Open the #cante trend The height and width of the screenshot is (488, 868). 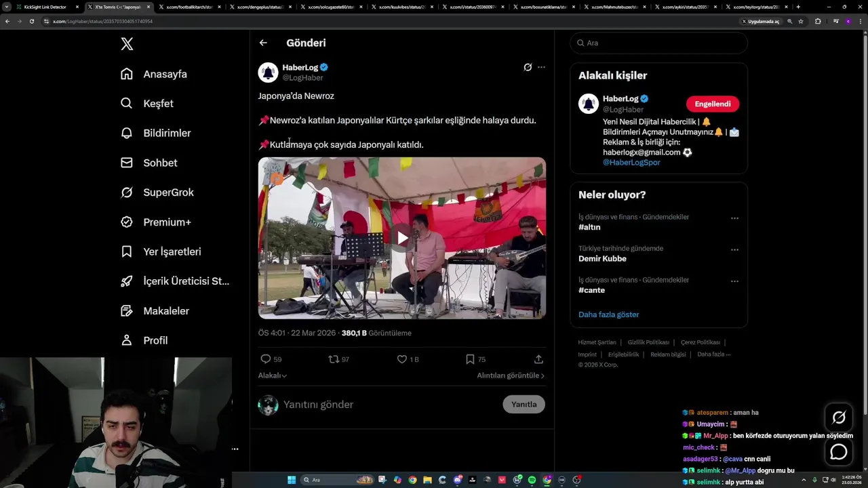click(591, 290)
